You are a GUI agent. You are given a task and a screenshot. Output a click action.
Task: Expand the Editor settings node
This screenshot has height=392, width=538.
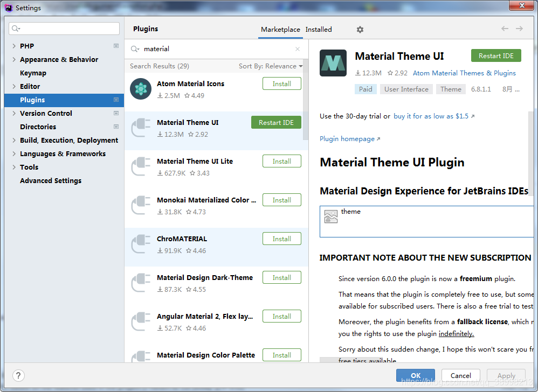[x=14, y=86]
